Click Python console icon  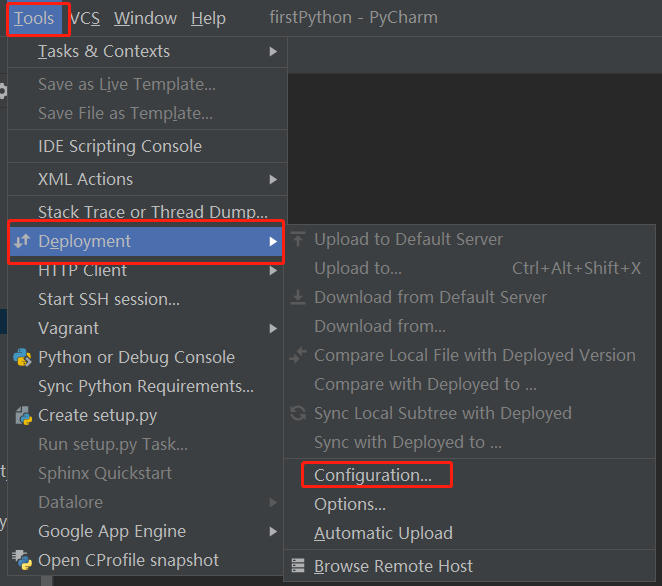[x=22, y=358]
